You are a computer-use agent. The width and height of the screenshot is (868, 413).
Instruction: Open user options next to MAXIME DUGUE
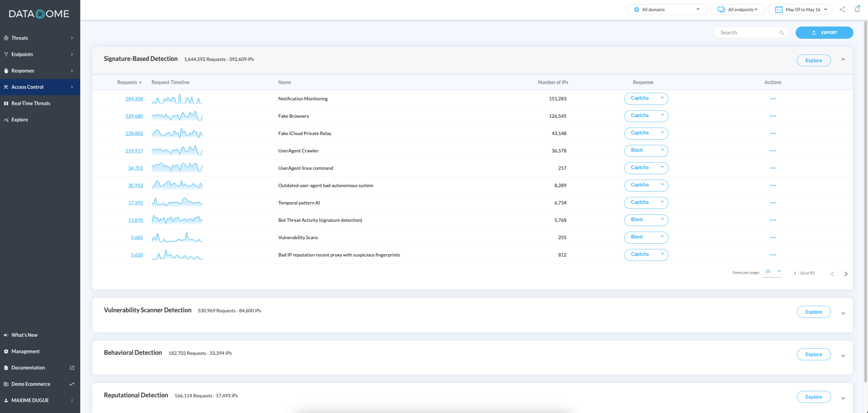tap(72, 400)
